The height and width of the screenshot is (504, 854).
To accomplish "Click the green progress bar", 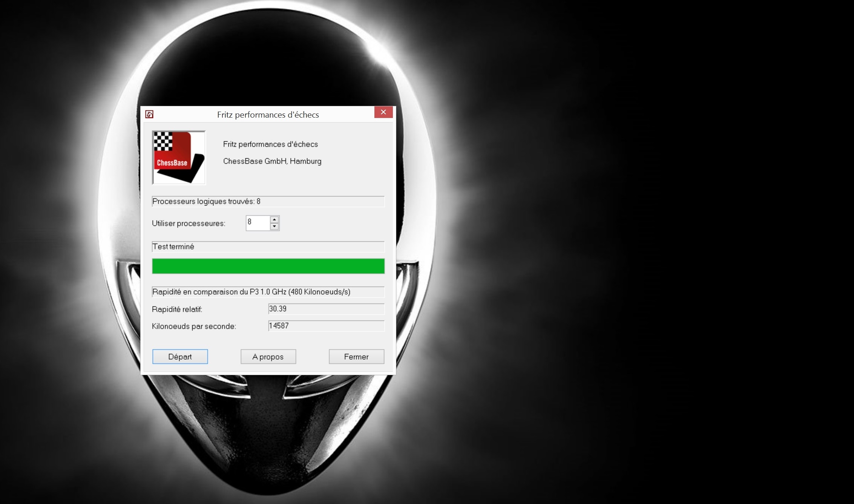I will 268,266.
